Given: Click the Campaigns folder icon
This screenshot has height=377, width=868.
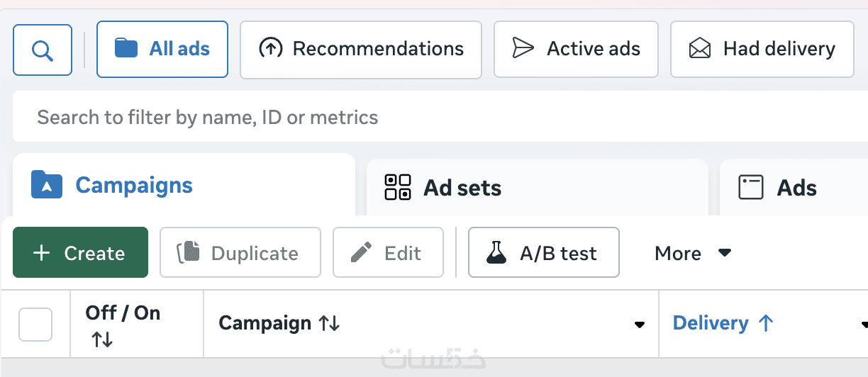Looking at the screenshot, I should point(47,185).
